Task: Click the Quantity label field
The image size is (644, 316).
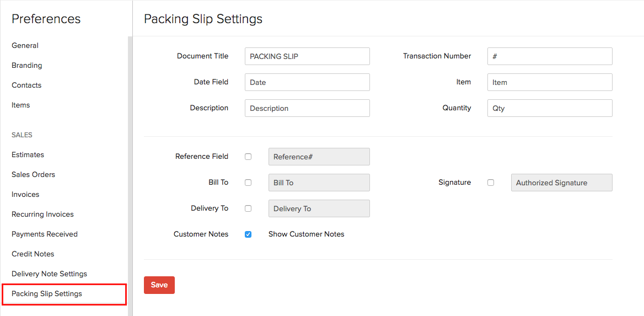Action: (x=550, y=108)
